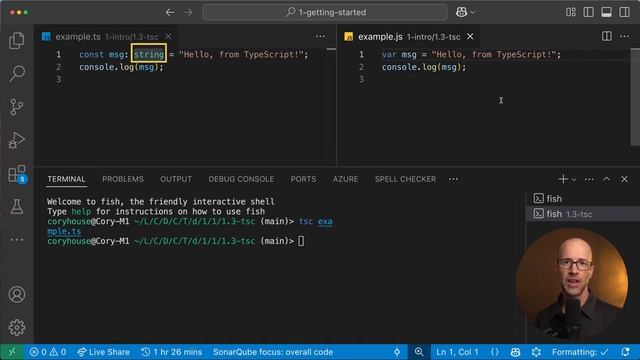Open more actions for example.ts editor group
The width and height of the screenshot is (640, 360).
(320, 37)
